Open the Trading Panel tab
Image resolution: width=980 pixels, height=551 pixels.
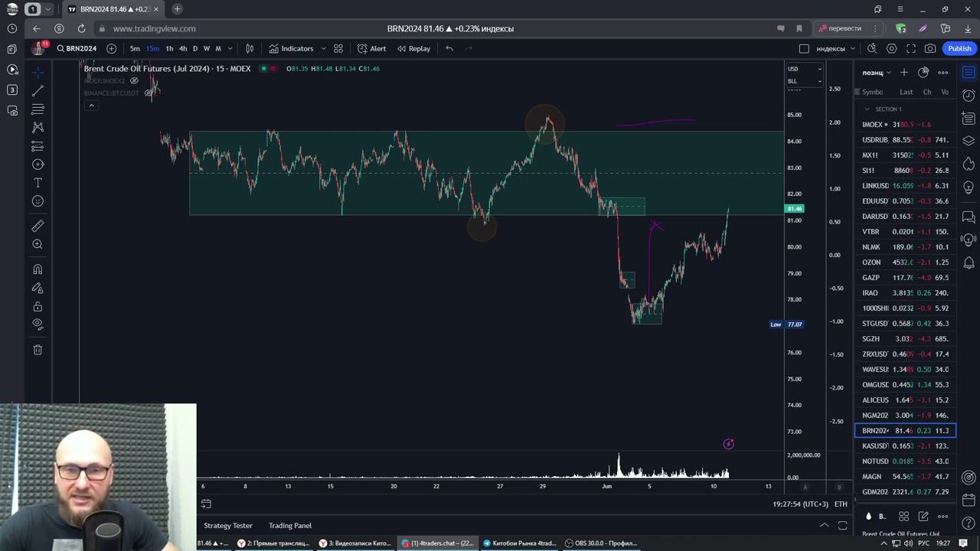coord(290,526)
